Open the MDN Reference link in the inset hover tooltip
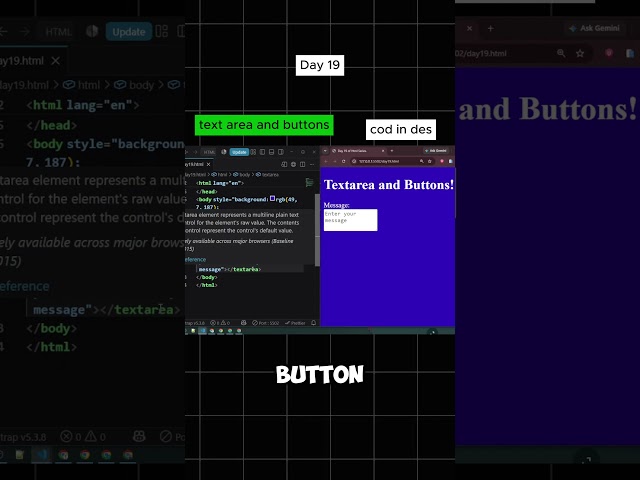Screen dimensions: 640x480 tap(196, 260)
